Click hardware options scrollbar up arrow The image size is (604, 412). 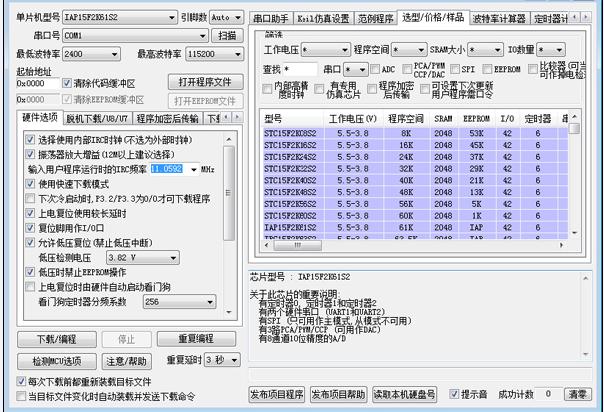(x=229, y=139)
